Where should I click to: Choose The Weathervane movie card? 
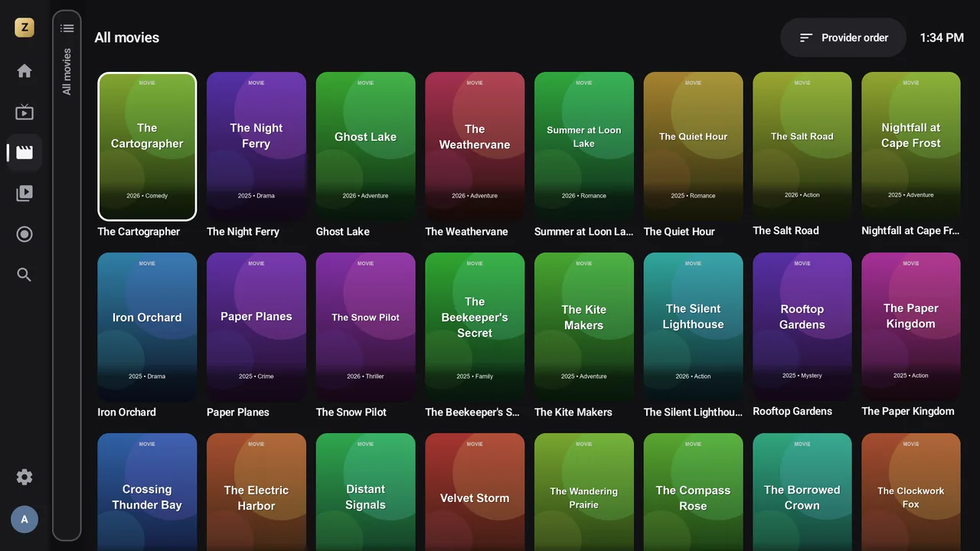point(475,146)
